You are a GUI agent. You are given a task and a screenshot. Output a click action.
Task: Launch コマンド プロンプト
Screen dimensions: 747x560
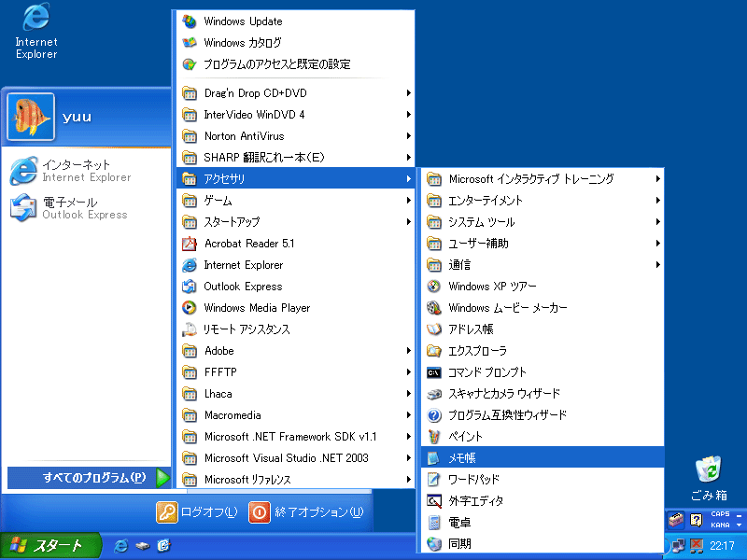(543, 372)
